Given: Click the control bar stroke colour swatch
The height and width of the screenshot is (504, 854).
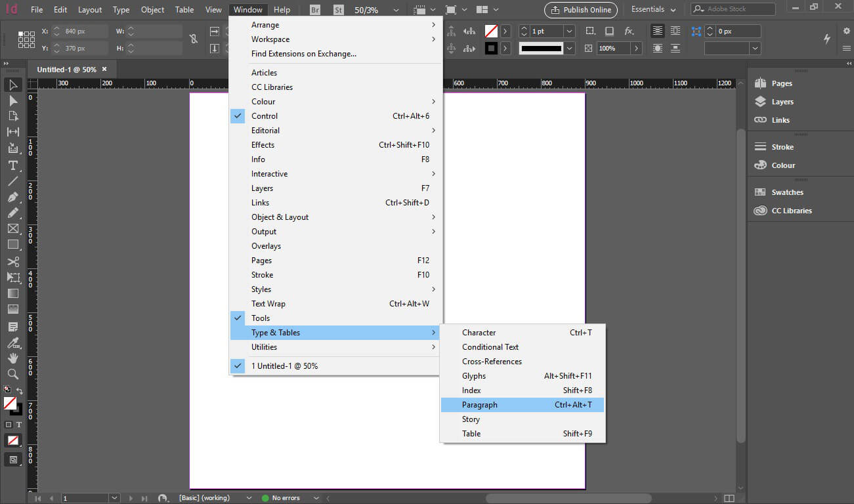Looking at the screenshot, I should pyautogui.click(x=491, y=49).
